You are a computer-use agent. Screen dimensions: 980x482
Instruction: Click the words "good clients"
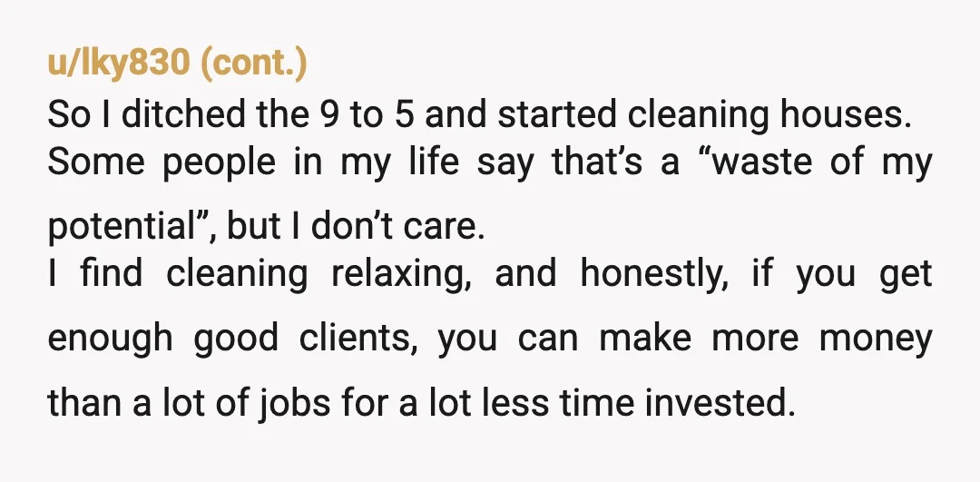pos(306,339)
